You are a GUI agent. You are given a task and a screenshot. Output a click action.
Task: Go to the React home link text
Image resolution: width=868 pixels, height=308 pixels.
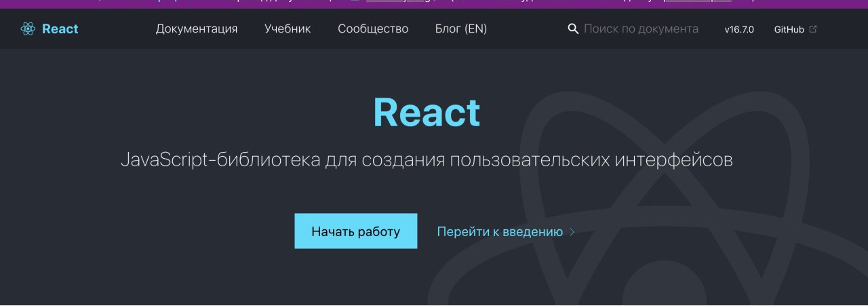[x=60, y=29]
